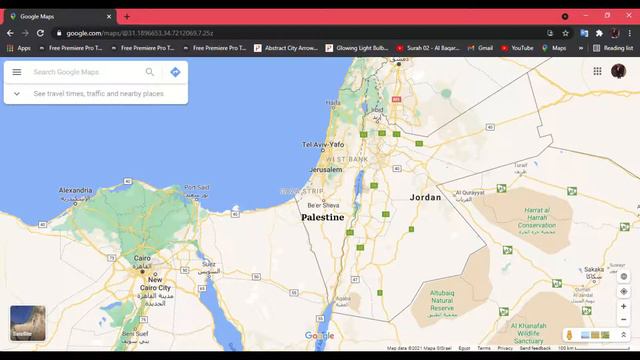Click the Sakaka city label

[x=594, y=269]
